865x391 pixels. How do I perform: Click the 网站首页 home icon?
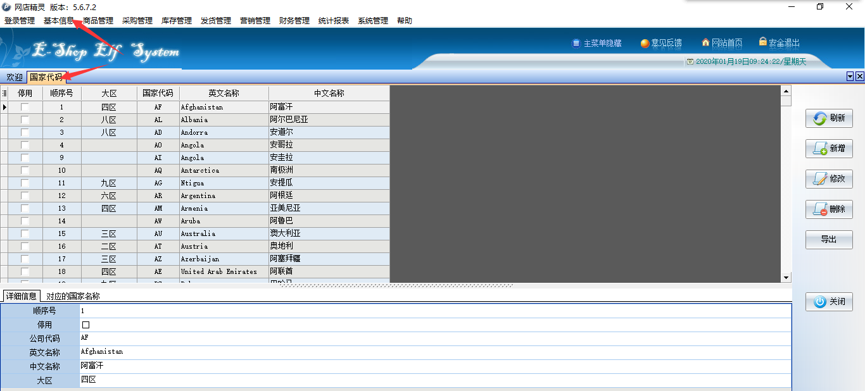(x=706, y=42)
